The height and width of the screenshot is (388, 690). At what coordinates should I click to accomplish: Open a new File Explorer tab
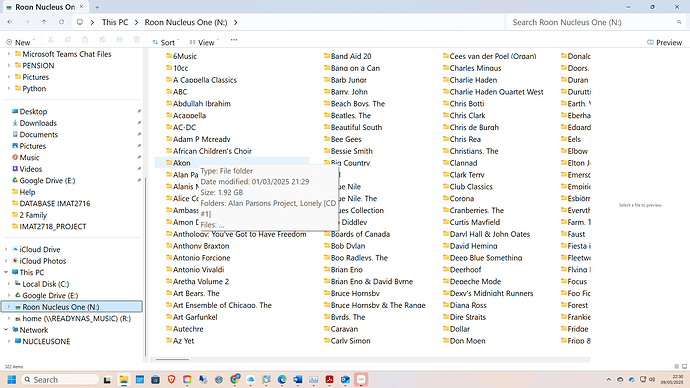click(97, 7)
